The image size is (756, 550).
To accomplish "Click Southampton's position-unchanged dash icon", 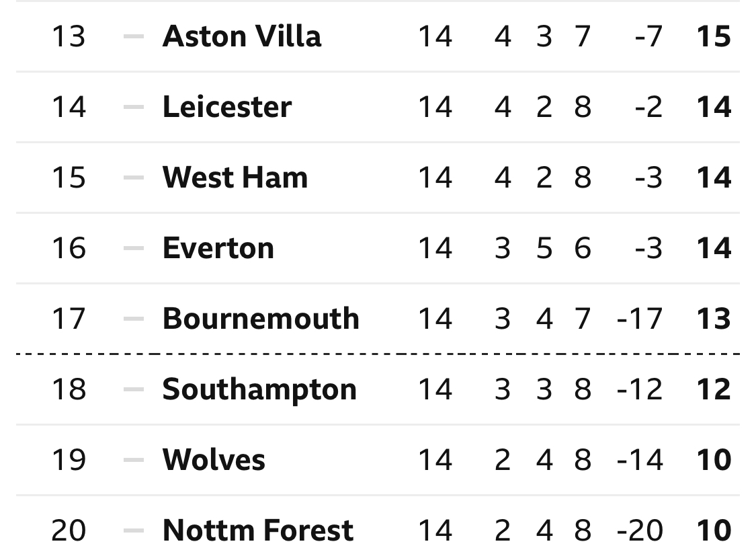I will pyautogui.click(x=134, y=389).
